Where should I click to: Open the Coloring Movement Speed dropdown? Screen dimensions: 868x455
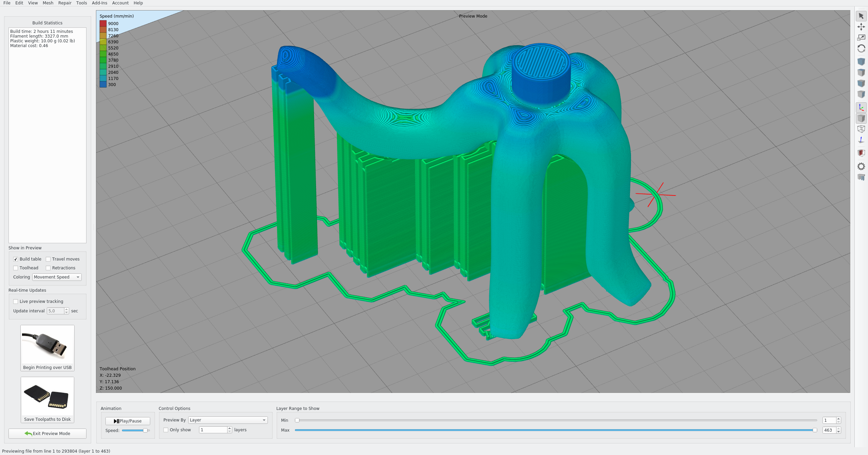pyautogui.click(x=57, y=277)
